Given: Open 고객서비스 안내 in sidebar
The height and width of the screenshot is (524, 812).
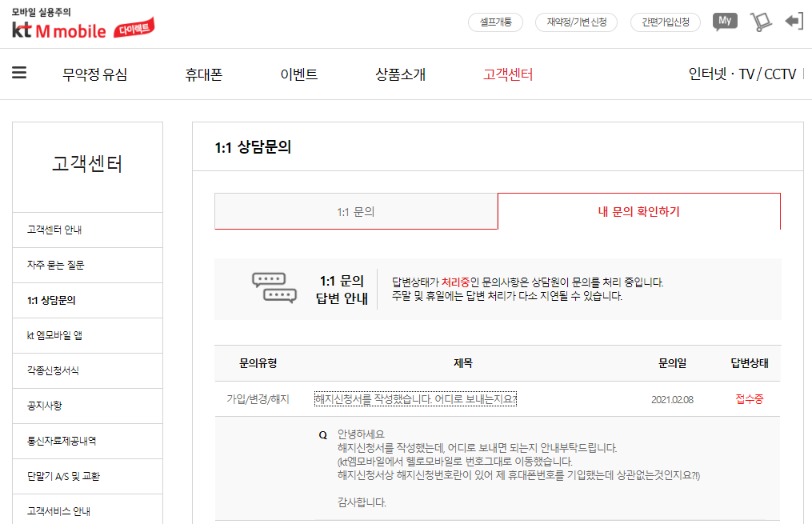Looking at the screenshot, I should (87, 510).
